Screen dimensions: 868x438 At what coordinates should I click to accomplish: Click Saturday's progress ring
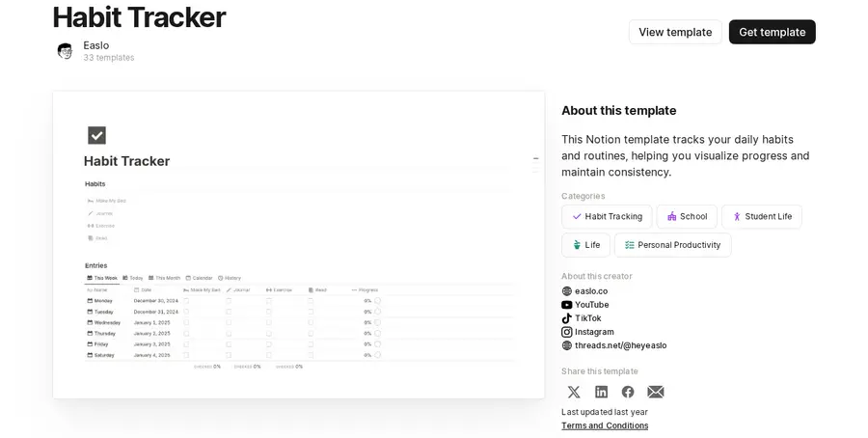coord(377,355)
